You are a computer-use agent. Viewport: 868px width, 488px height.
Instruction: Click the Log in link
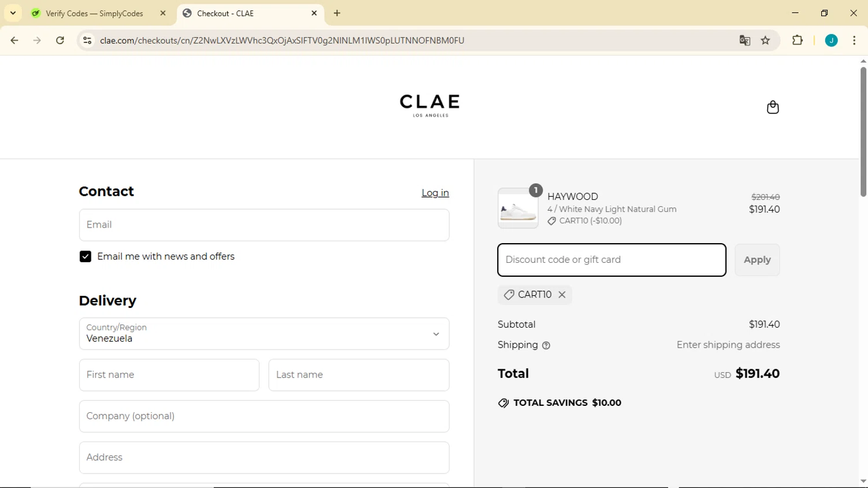click(x=435, y=193)
